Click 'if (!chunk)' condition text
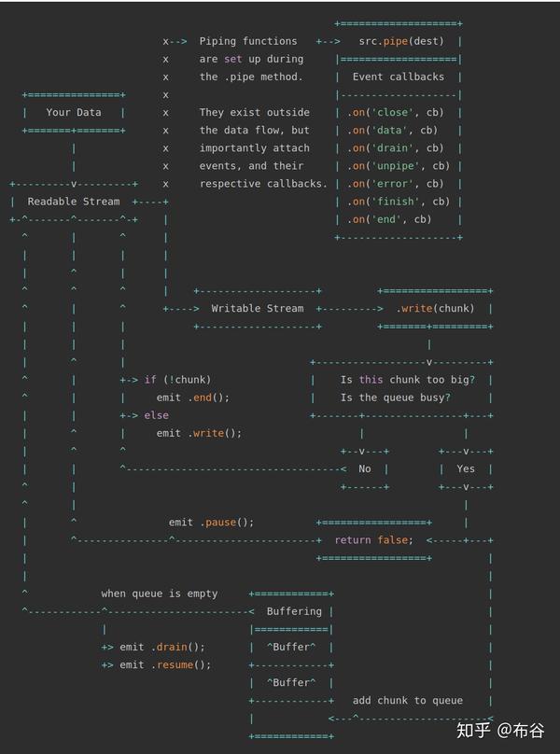Image resolution: width=560 pixels, height=754 pixels. [x=177, y=380]
